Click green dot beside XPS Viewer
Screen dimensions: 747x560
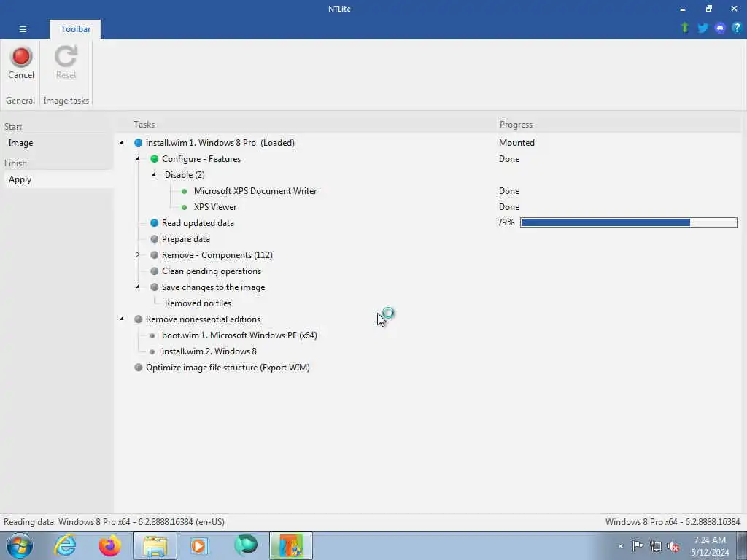click(x=185, y=207)
